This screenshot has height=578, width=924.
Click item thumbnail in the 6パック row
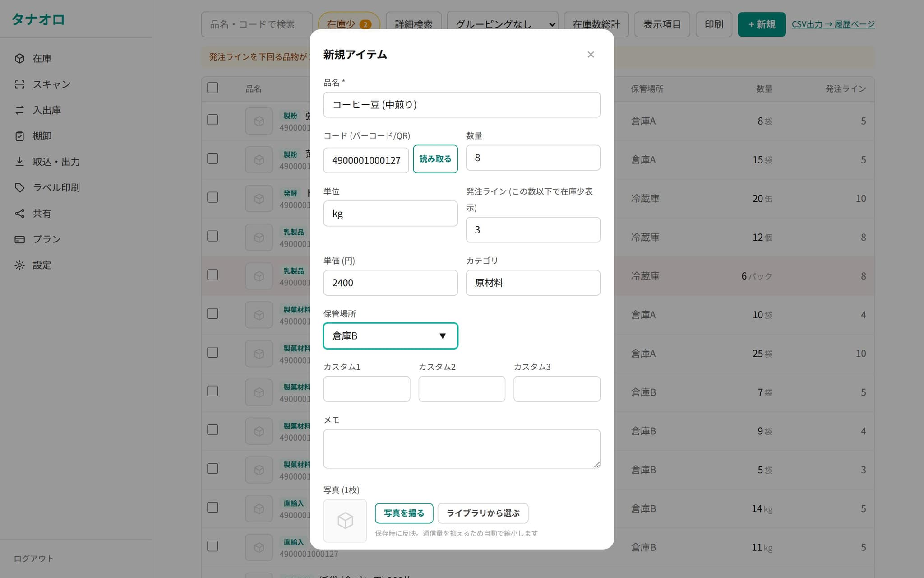coord(259,276)
